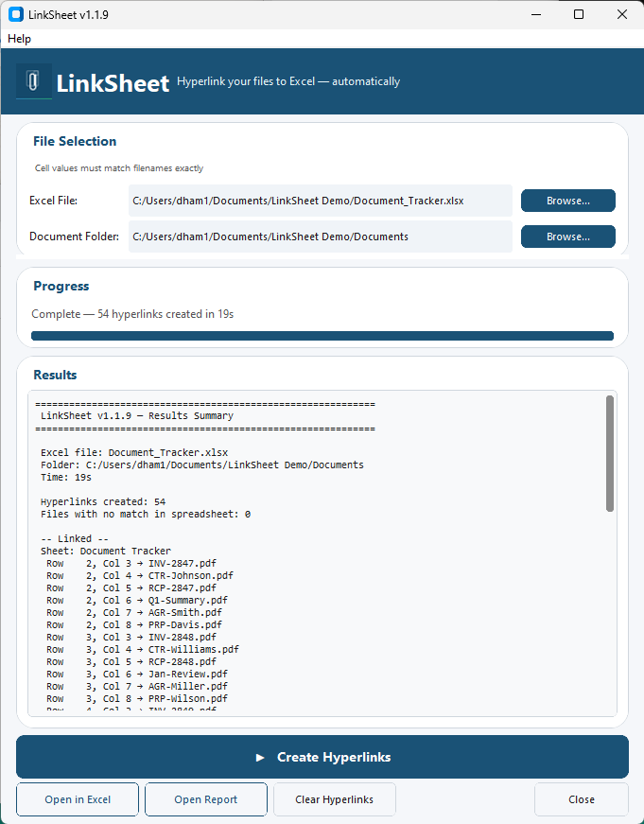Viewport: 644px width, 824px height.
Task: Click the PRP-Davis.pdf results row
Action: click(x=134, y=624)
